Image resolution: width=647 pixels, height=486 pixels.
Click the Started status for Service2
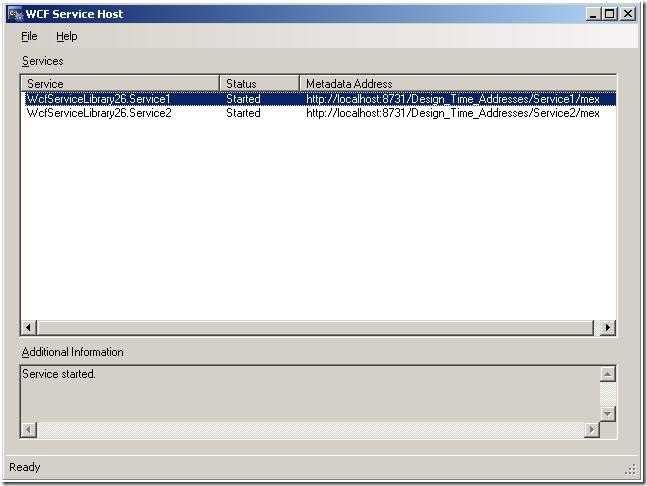click(x=243, y=113)
